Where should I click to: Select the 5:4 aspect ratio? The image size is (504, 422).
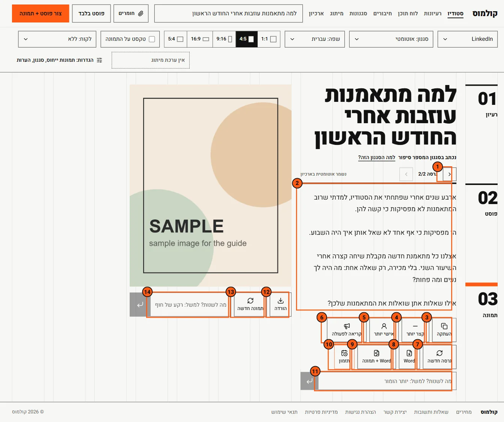click(x=175, y=39)
